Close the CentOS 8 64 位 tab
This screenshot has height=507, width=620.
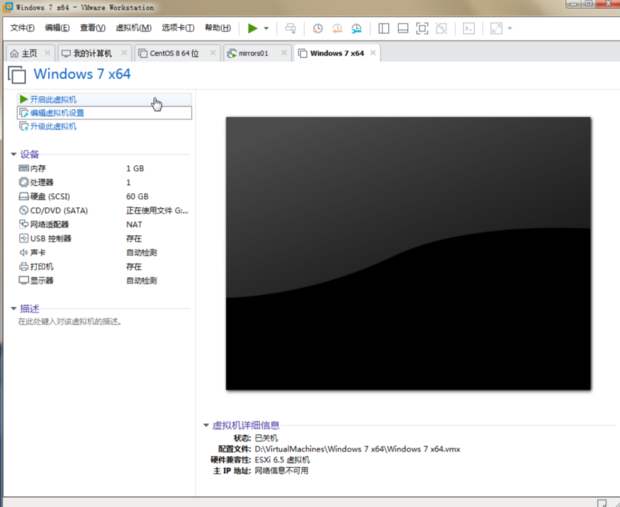pyautogui.click(x=213, y=53)
